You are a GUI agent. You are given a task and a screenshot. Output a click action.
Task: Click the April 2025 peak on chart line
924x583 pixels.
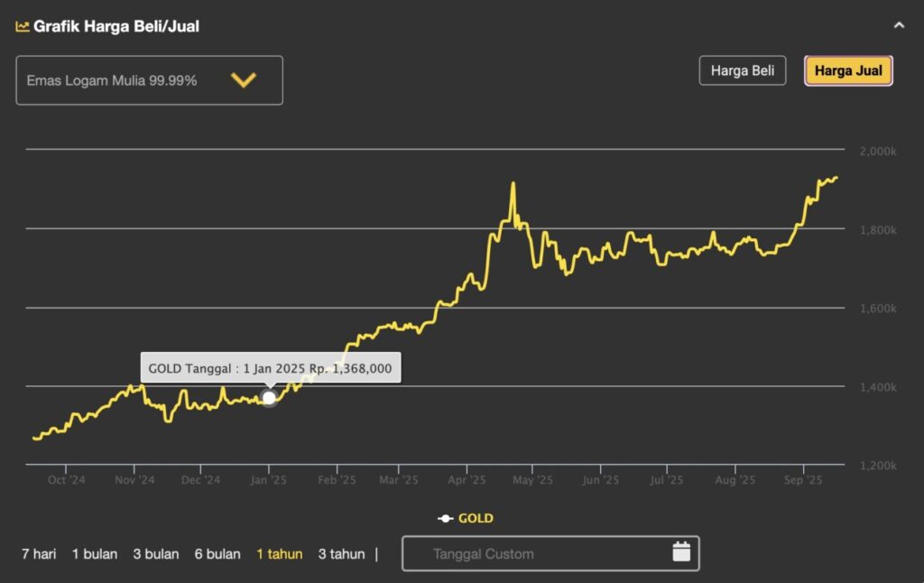[513, 184]
